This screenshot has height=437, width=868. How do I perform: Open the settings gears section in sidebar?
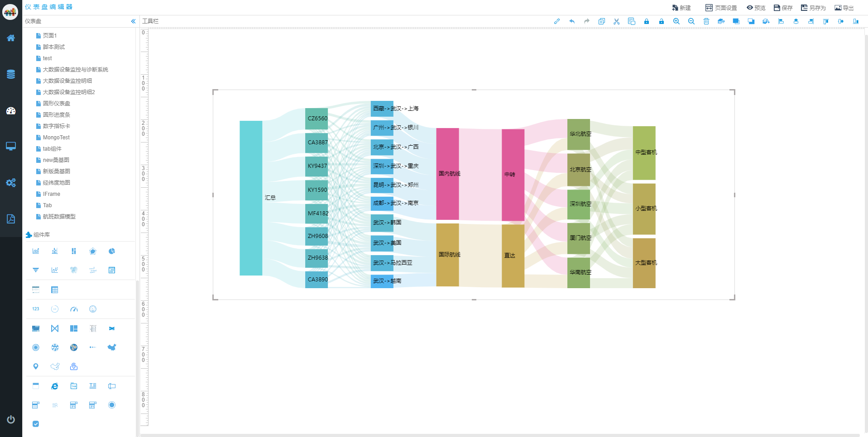[11, 183]
